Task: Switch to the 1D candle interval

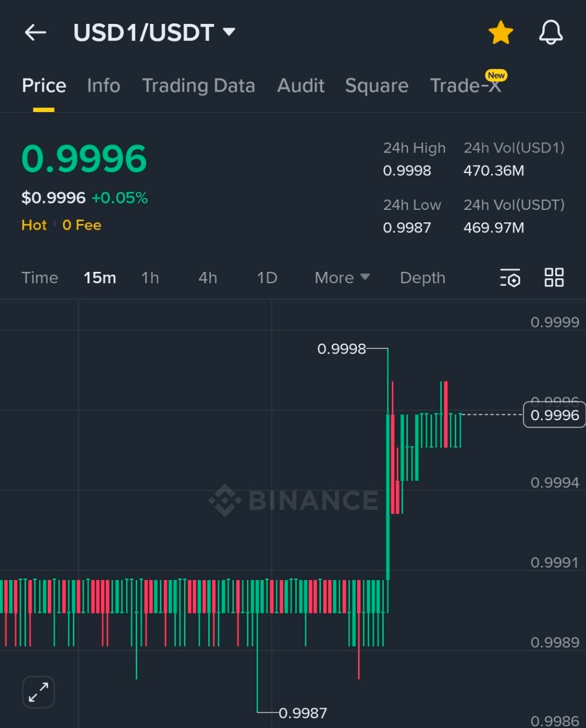Action: 266,278
